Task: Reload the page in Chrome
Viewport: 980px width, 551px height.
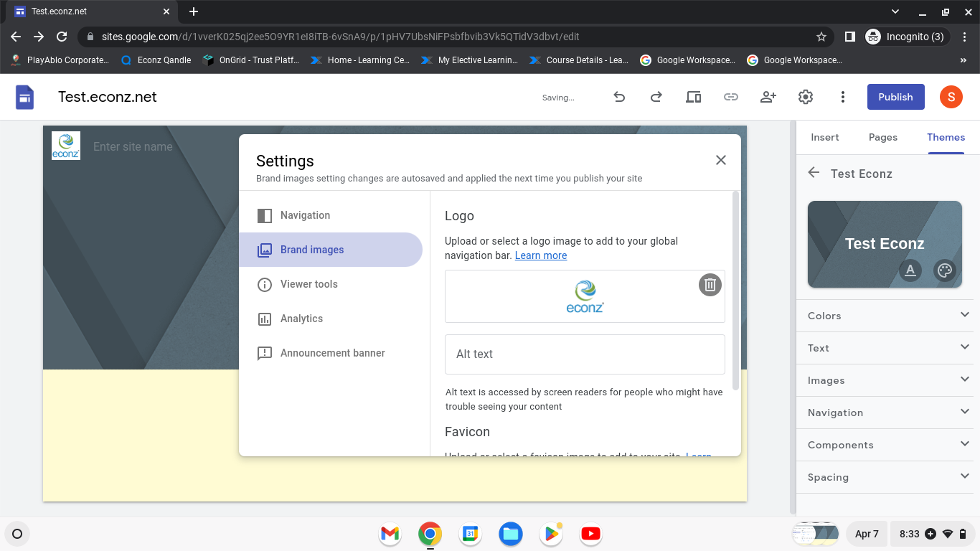Action: (x=62, y=37)
